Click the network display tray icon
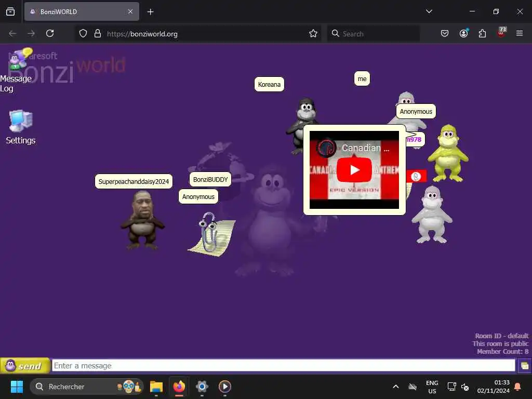 coord(451,387)
